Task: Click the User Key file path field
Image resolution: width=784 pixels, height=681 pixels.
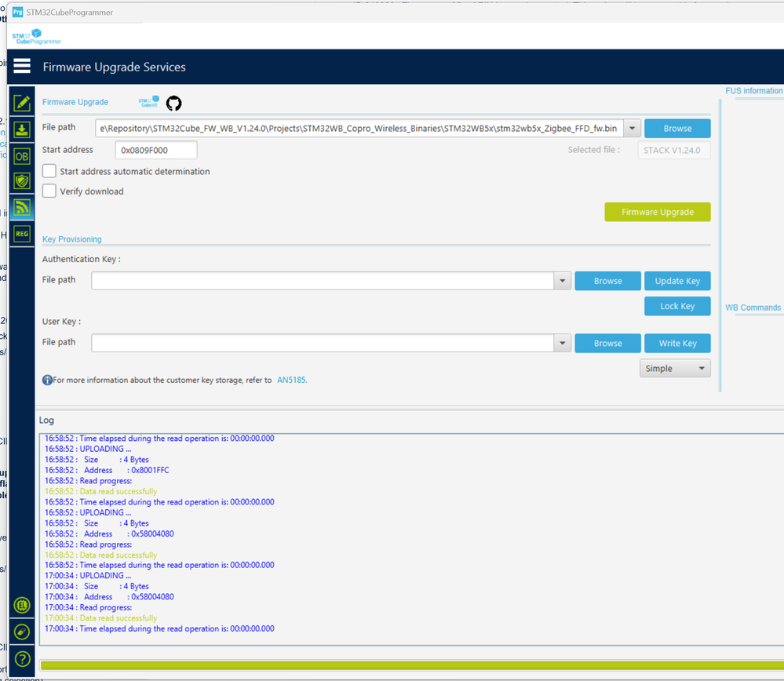Action: (323, 344)
